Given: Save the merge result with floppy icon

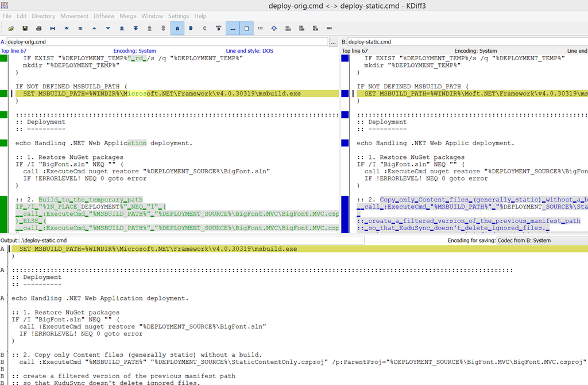Looking at the screenshot, I should [x=25, y=28].
